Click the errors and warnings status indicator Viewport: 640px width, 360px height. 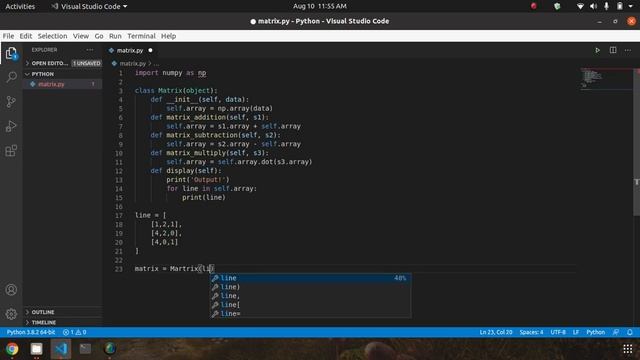click(75, 332)
